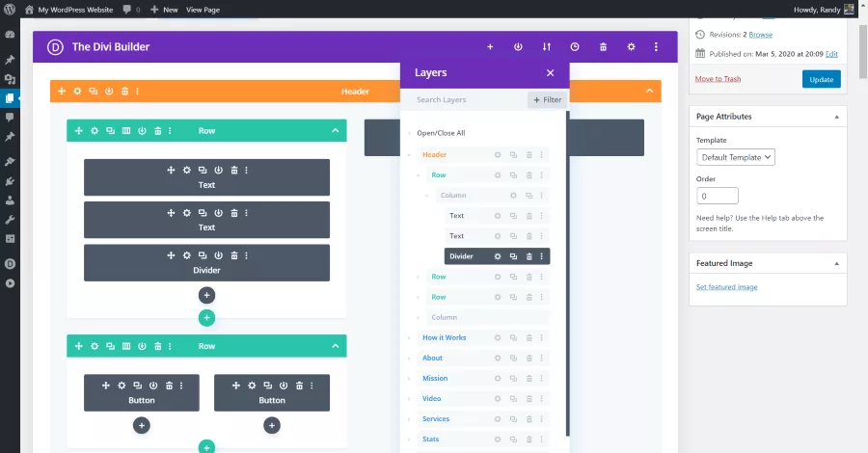Click the plus icon in Divi Builder header
The image size is (868, 453).
(x=490, y=47)
